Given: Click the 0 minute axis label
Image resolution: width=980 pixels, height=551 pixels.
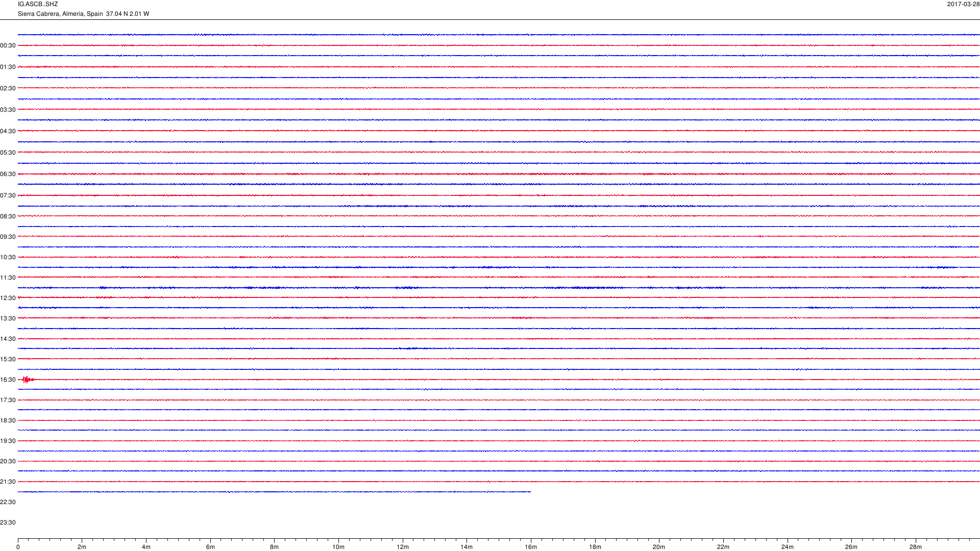Looking at the screenshot, I should [x=18, y=547].
